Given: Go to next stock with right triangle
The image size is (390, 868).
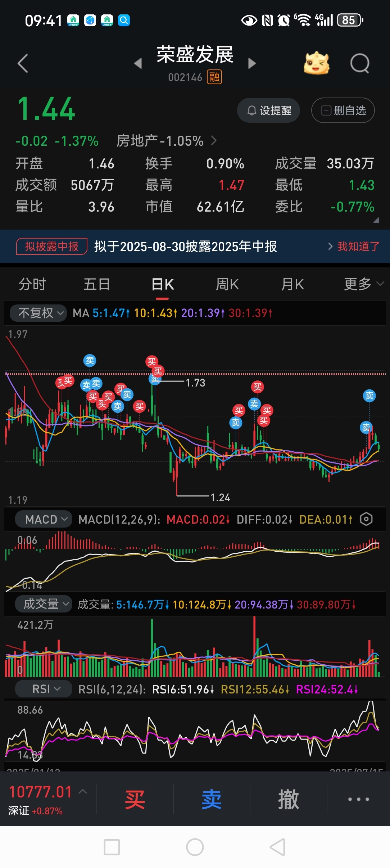Looking at the screenshot, I should tap(252, 64).
